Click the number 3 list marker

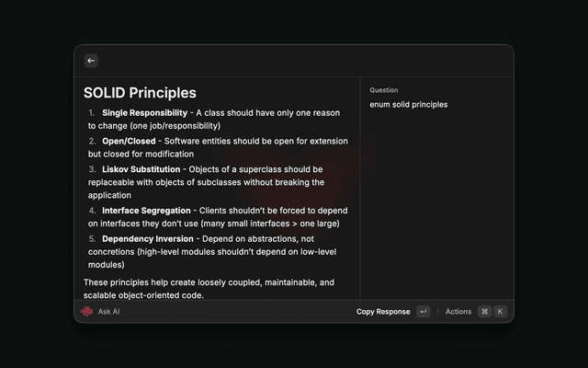tap(92, 169)
